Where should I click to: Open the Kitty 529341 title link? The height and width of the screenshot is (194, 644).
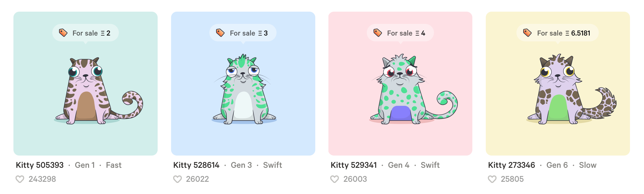coord(354,165)
